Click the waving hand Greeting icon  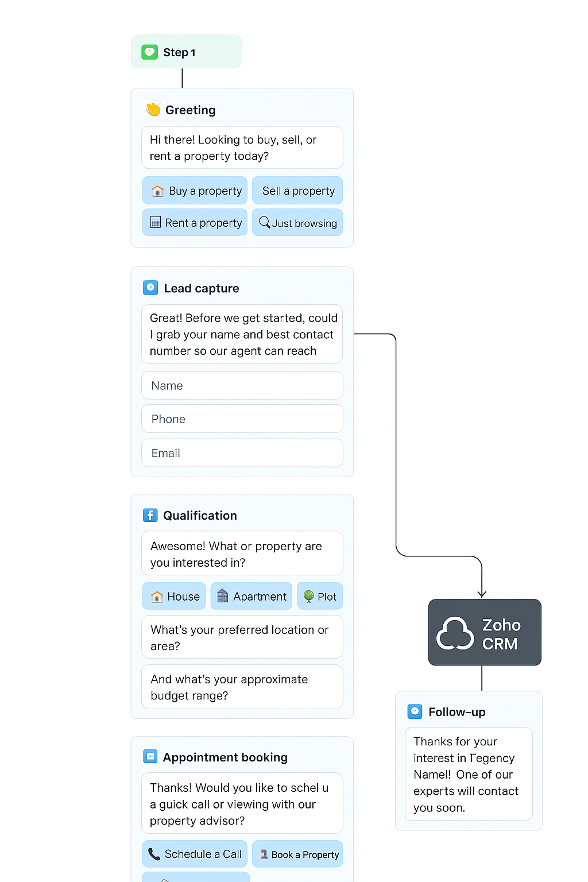pos(152,110)
